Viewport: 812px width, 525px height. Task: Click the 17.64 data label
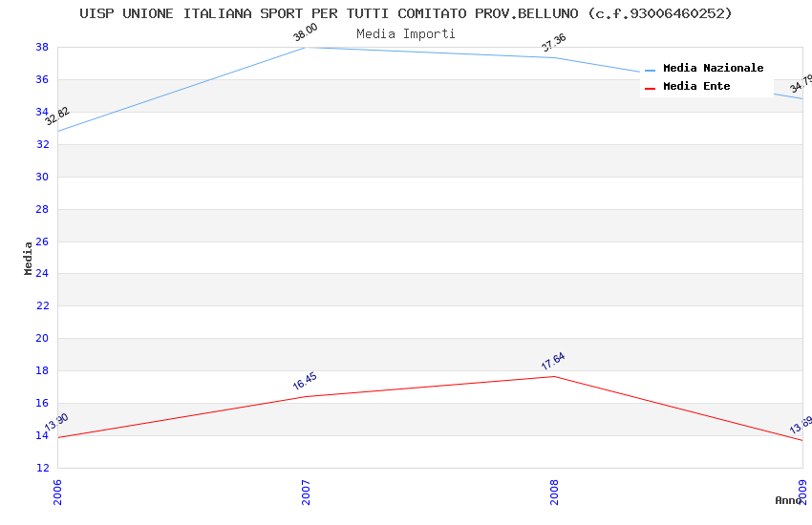pyautogui.click(x=553, y=361)
